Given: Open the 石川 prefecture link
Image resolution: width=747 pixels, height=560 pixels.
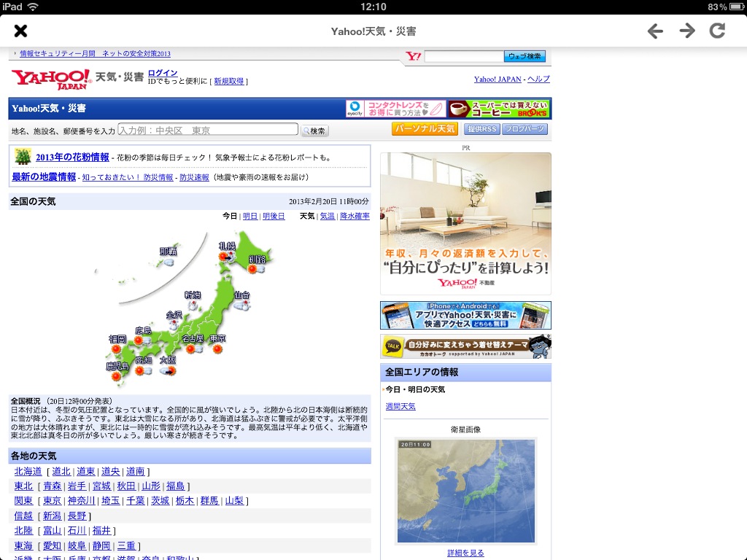Looking at the screenshot, I should 77,531.
